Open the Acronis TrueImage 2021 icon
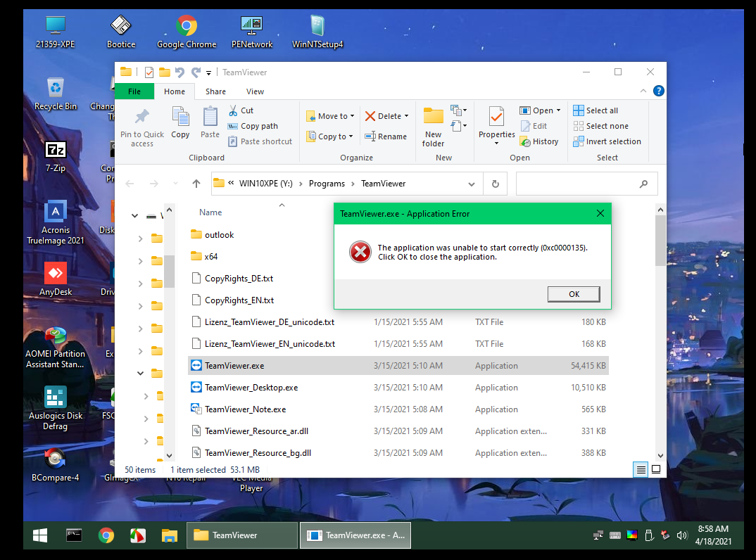 [56, 222]
